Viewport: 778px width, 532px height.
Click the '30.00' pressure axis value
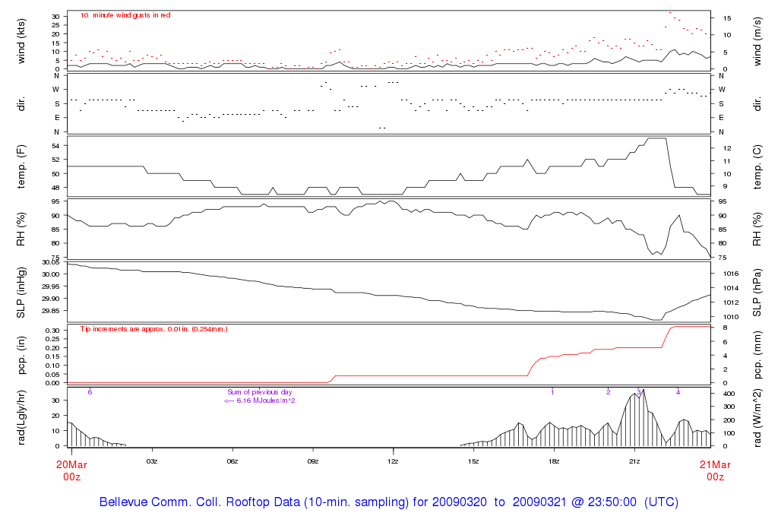click(50, 274)
